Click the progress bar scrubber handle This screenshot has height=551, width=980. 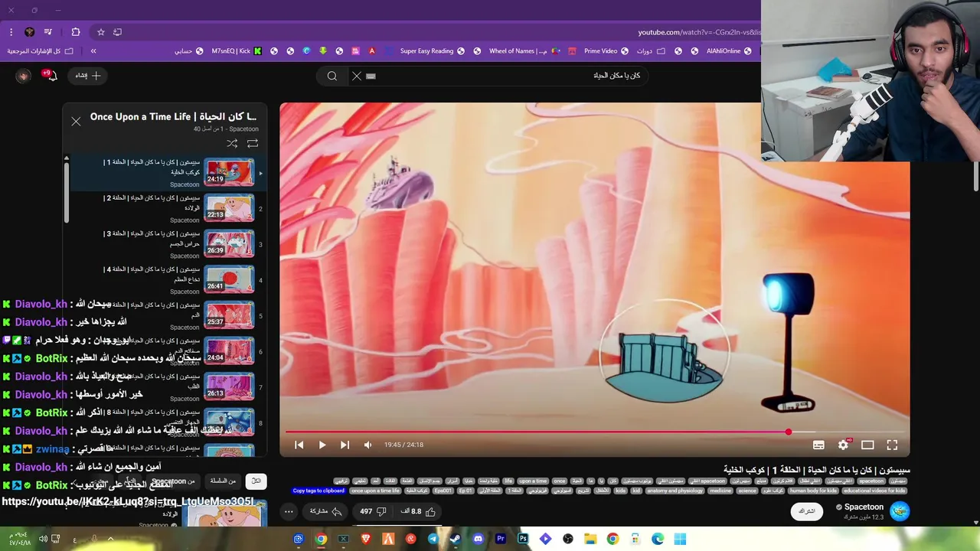click(x=789, y=432)
